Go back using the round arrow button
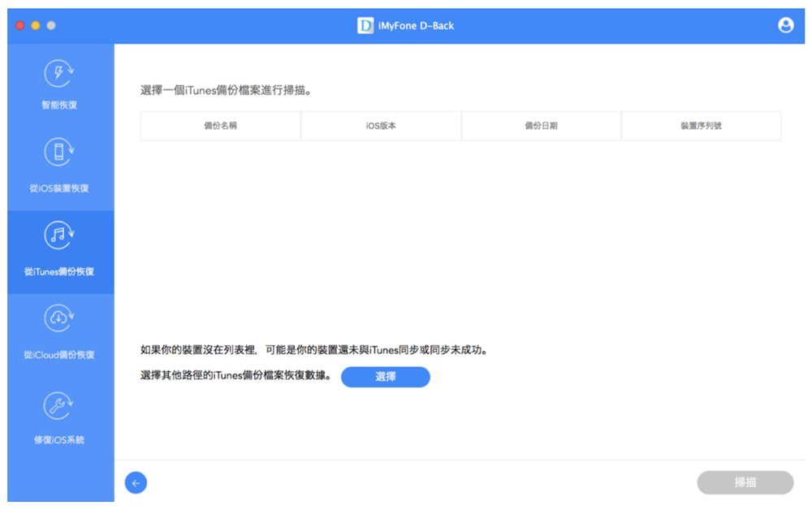The width and height of the screenshot is (812, 510). (x=136, y=483)
